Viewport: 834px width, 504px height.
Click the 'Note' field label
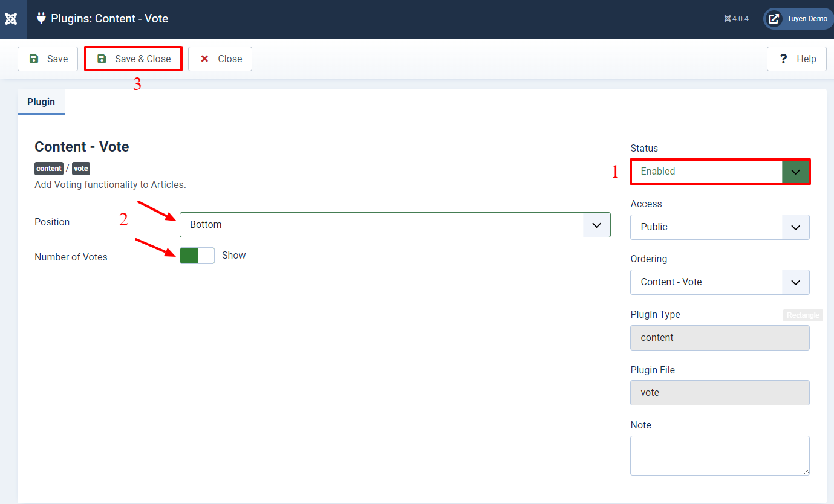pos(640,425)
